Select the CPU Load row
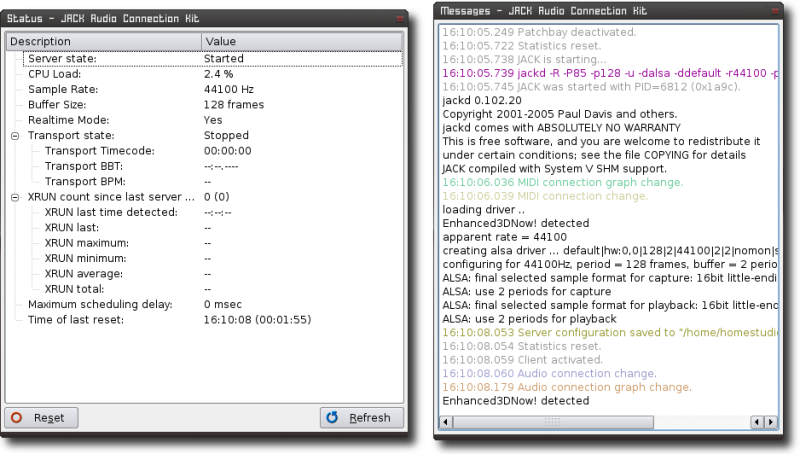 point(213,74)
